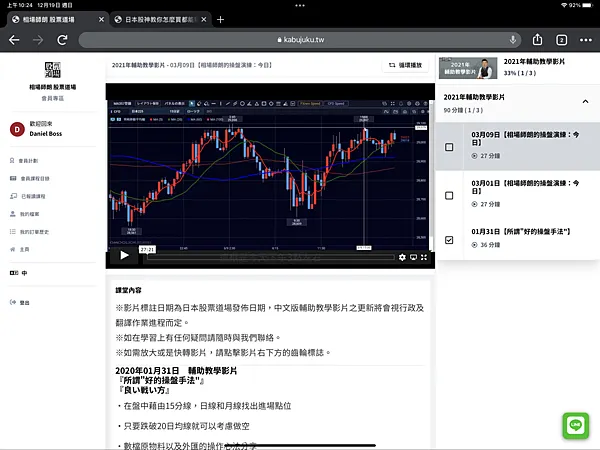Open 已報讀課程 in the sidebar
Viewport: 600px width, 450px height.
point(27,196)
